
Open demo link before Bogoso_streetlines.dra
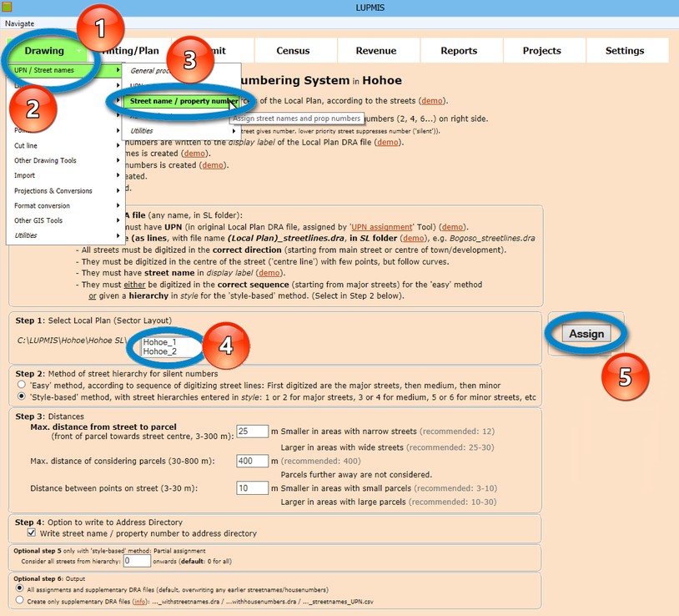(x=414, y=238)
